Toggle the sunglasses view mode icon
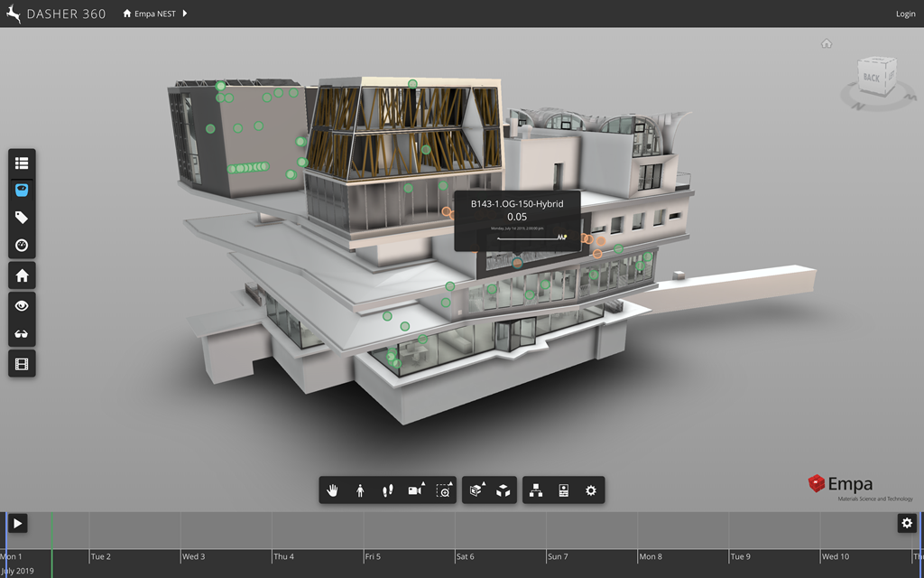The width and height of the screenshot is (924, 578). 22,334
